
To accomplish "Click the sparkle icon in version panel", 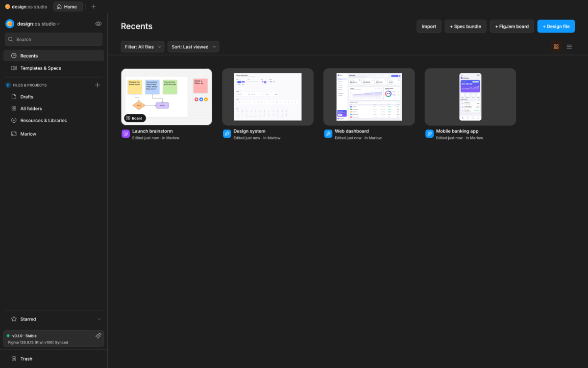I will 98,336.
